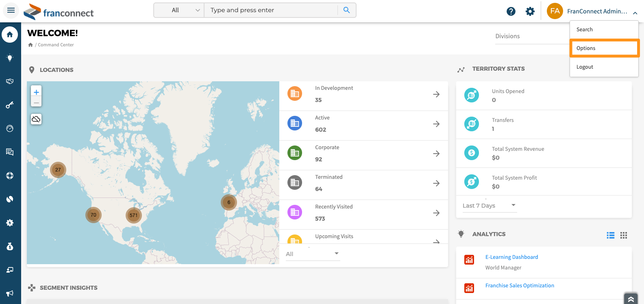
Task: Click the settings gear in header
Action: pyautogui.click(x=530, y=11)
